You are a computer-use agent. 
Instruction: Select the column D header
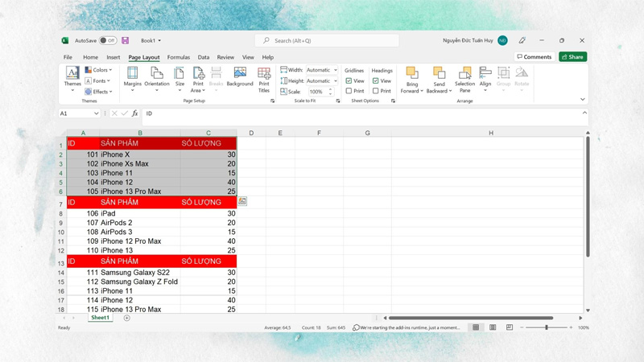pyautogui.click(x=251, y=133)
